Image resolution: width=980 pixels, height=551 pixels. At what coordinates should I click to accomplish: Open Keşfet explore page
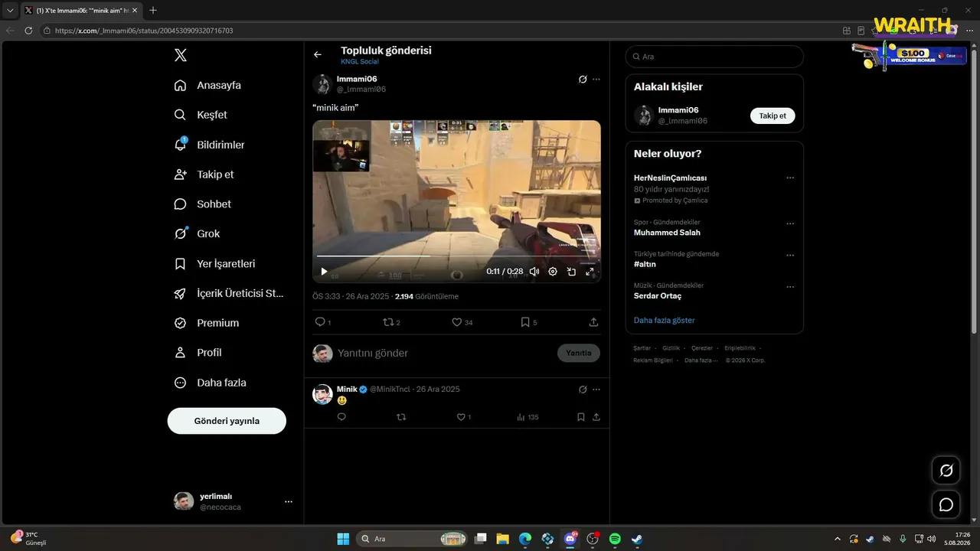point(201,115)
